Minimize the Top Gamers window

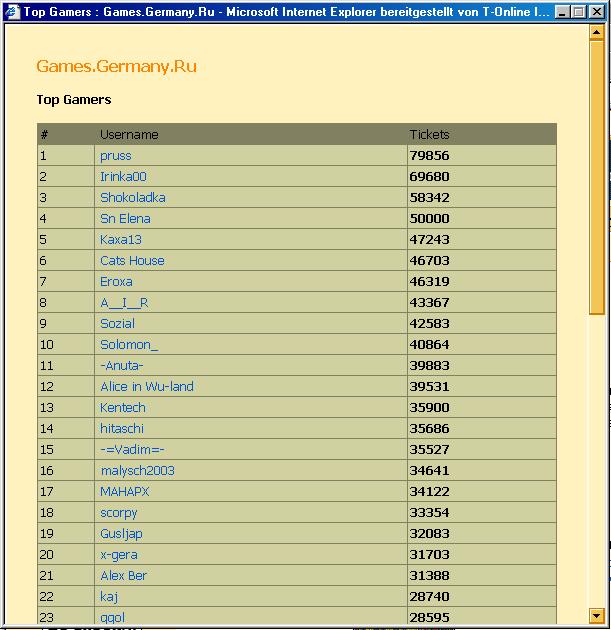click(x=563, y=11)
